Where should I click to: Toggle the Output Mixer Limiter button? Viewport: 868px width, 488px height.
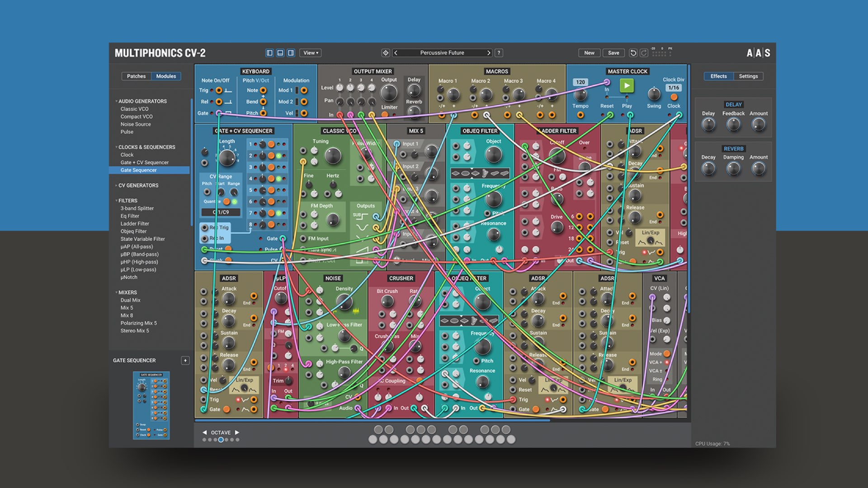pos(385,114)
